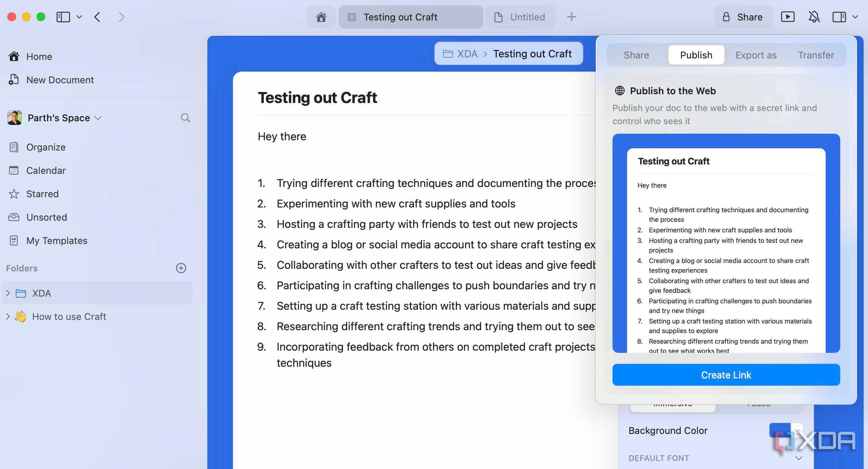The image size is (868, 469).
Task: Open right panel options chevron
Action: coord(855,17)
